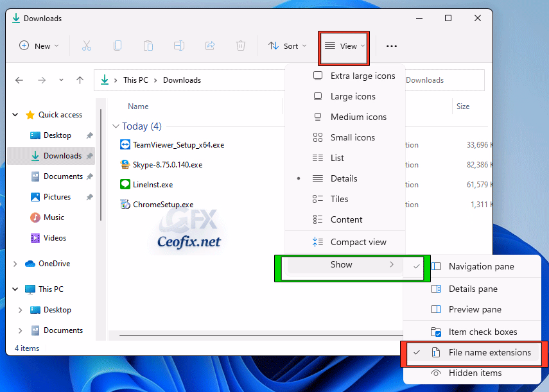This screenshot has width=549, height=392.
Task: Click the Up arrow navigation icon
Action: (80, 80)
